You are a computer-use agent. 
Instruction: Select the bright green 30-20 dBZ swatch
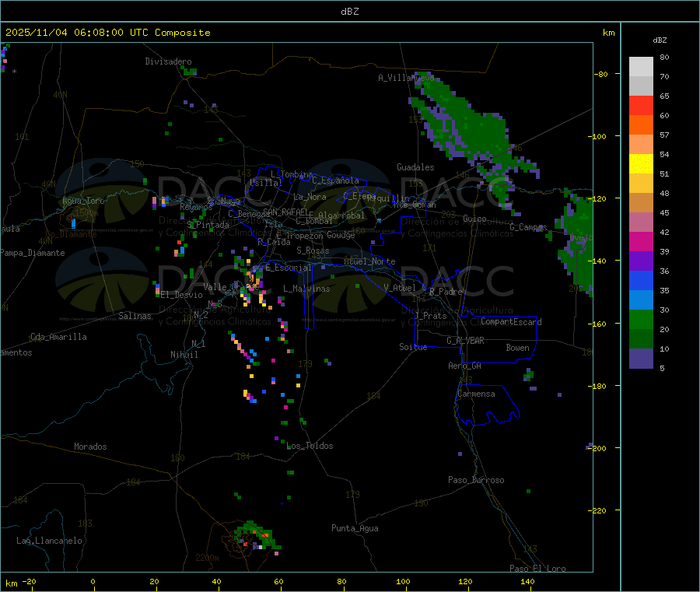tap(641, 319)
